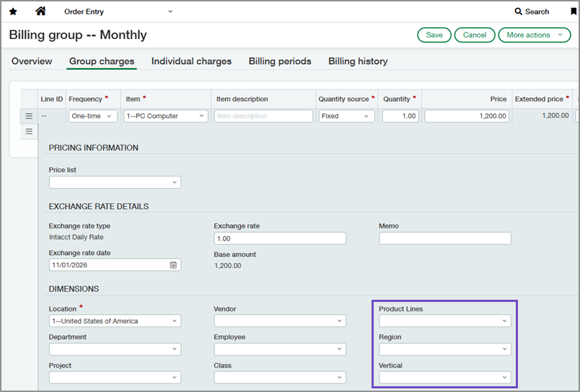The width and height of the screenshot is (580, 392).
Task: Click the bookmark icon at top right
Action: point(574,12)
